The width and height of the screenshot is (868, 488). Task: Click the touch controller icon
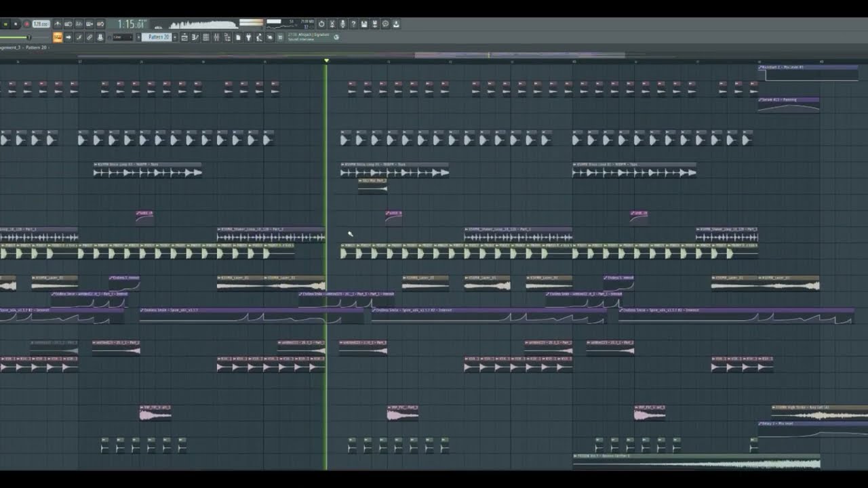(x=269, y=37)
